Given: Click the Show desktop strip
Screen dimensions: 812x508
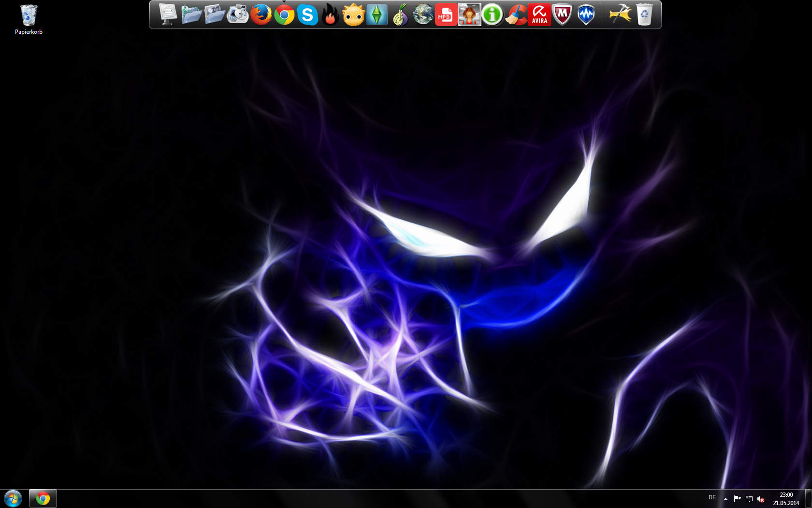Looking at the screenshot, I should click(808, 499).
